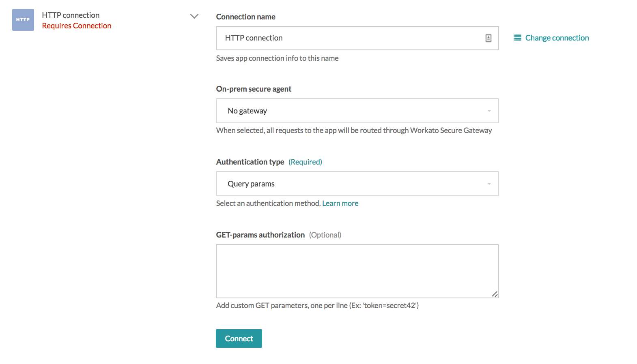The image size is (637, 364).
Task: Click the Requires Connection status text
Action: (x=77, y=25)
